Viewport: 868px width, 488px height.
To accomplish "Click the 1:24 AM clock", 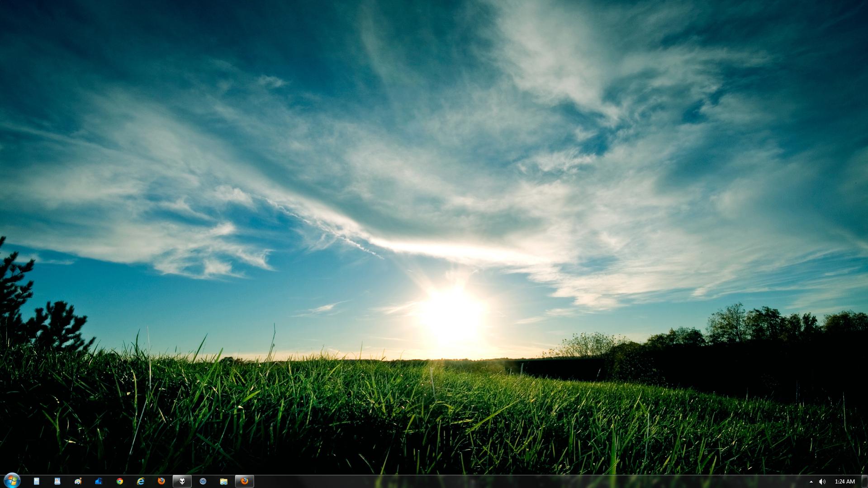I will click(x=844, y=482).
